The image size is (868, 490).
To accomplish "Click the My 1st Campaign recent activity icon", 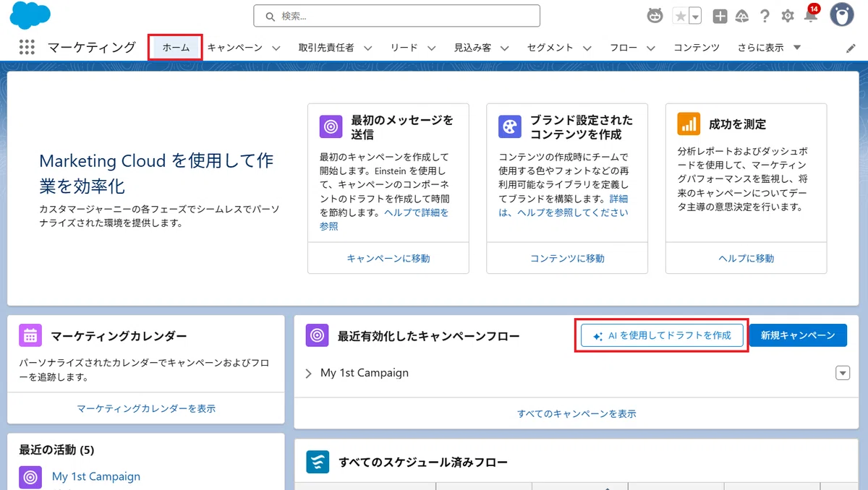I will click(x=30, y=477).
